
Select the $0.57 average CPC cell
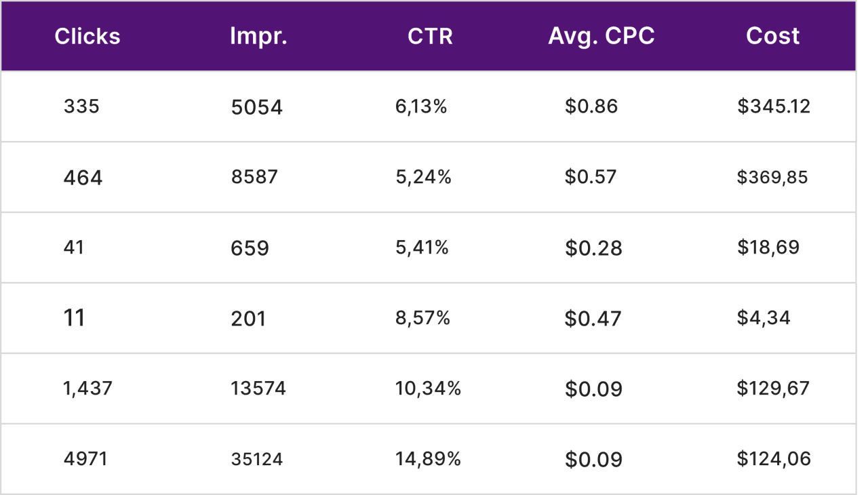pyautogui.click(x=591, y=177)
